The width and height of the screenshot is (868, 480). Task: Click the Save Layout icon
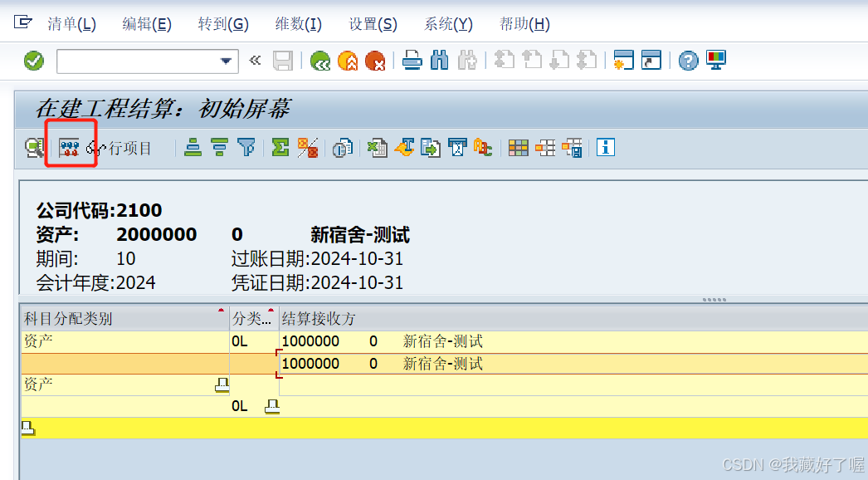tap(573, 148)
